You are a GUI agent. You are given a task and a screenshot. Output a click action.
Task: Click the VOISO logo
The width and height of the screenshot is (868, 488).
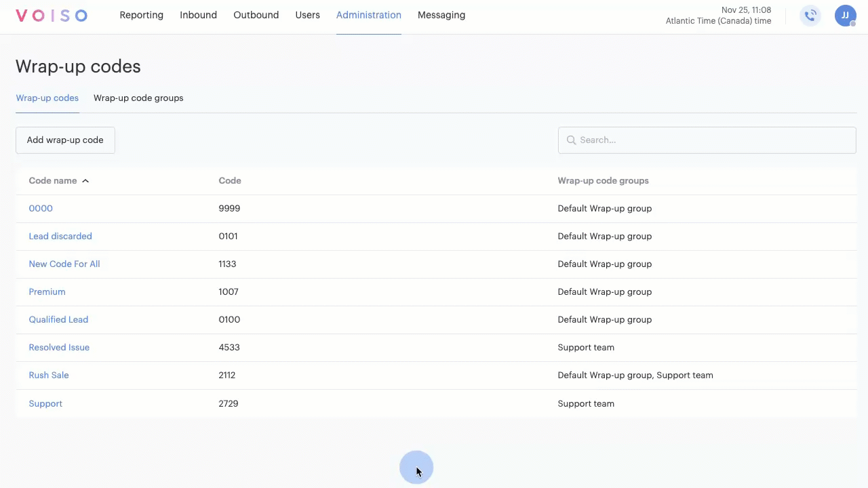52,16
